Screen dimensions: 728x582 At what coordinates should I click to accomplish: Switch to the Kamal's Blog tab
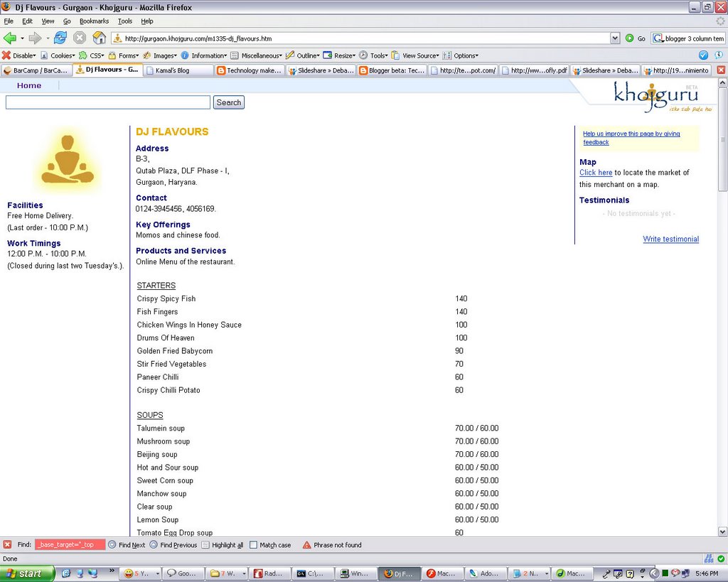coord(178,70)
